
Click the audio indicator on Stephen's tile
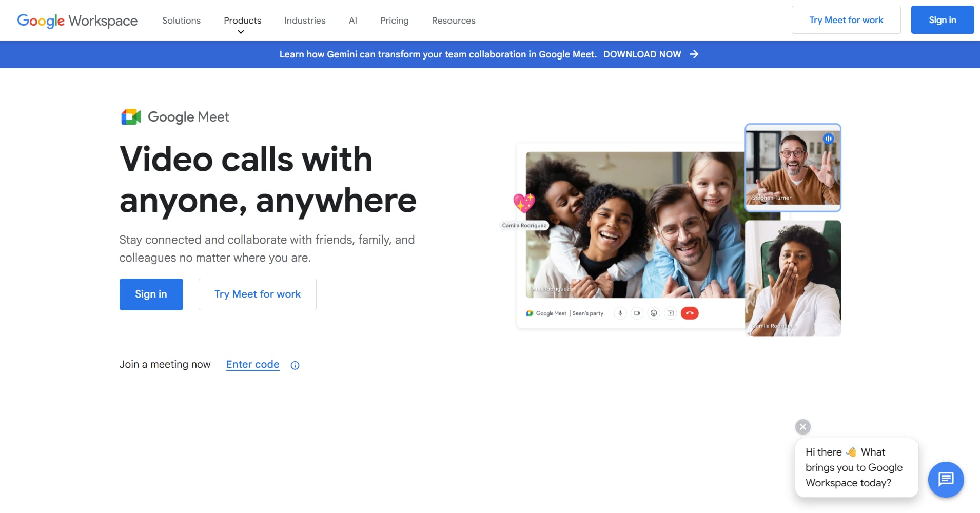(x=828, y=139)
